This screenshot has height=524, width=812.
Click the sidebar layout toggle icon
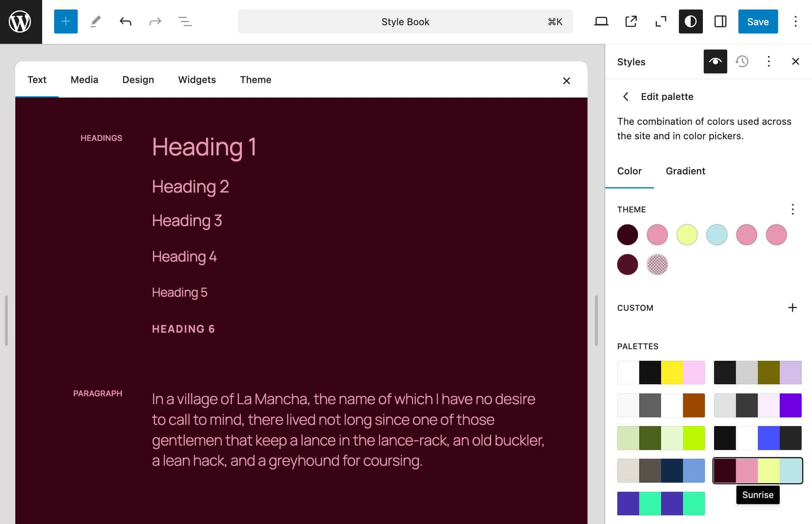pos(720,21)
